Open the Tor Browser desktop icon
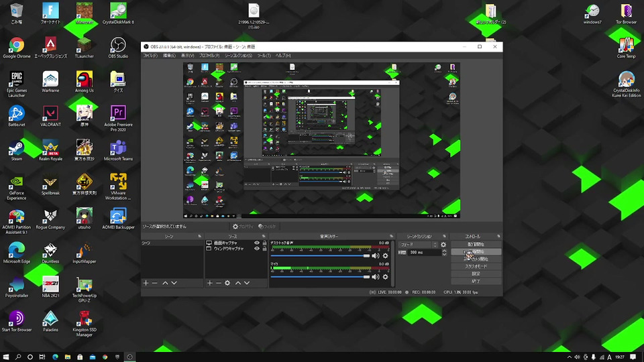This screenshot has height=362, width=644. (626, 13)
